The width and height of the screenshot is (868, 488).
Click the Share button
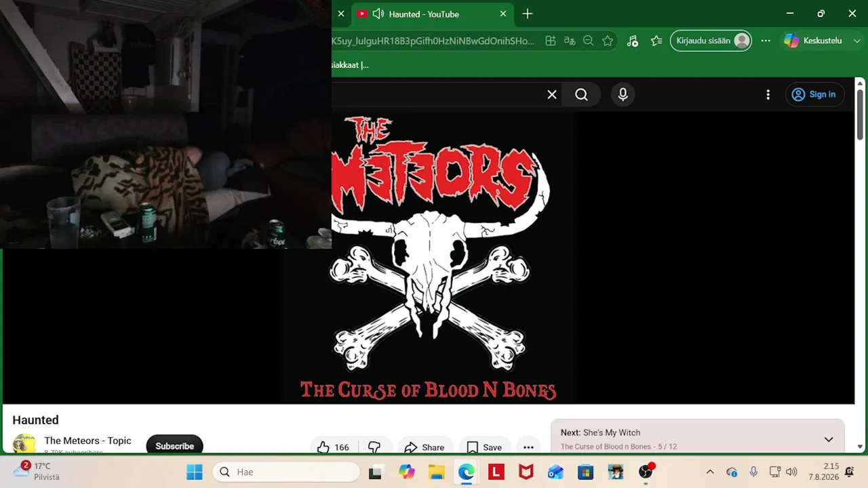tap(425, 447)
